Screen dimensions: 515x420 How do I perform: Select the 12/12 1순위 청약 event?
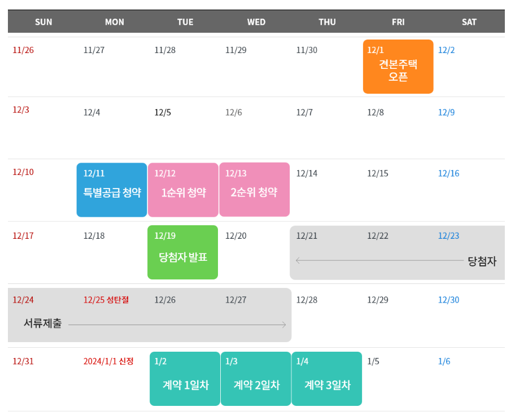[x=183, y=190]
